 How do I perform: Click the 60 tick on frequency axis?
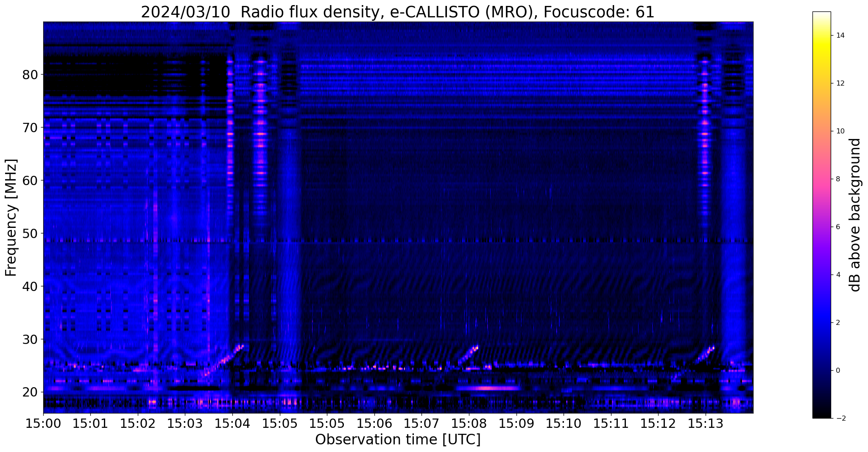tap(31, 180)
